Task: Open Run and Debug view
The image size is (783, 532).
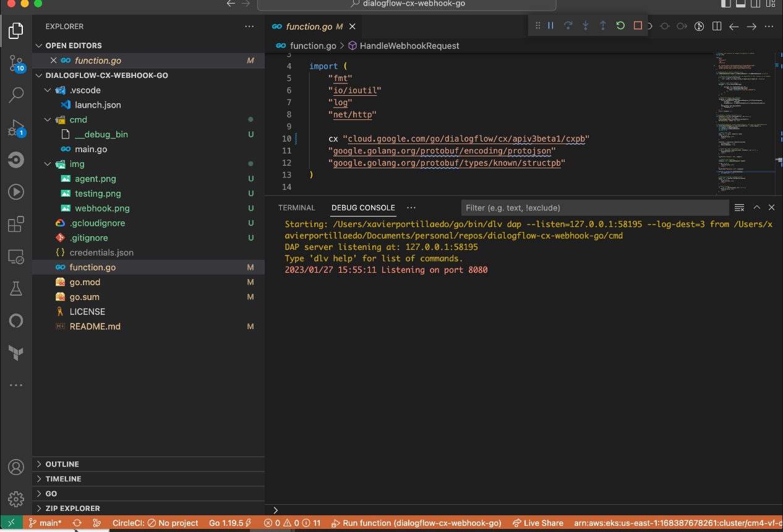Action: [x=15, y=128]
